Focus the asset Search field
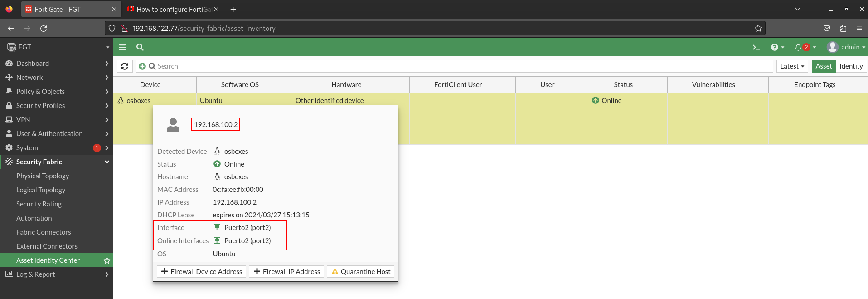 point(454,66)
